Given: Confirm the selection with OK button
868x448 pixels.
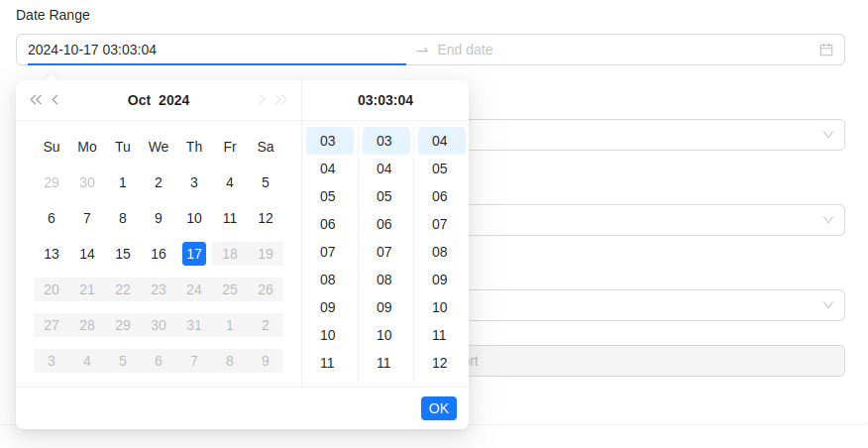Looking at the screenshot, I should click(x=438, y=408).
